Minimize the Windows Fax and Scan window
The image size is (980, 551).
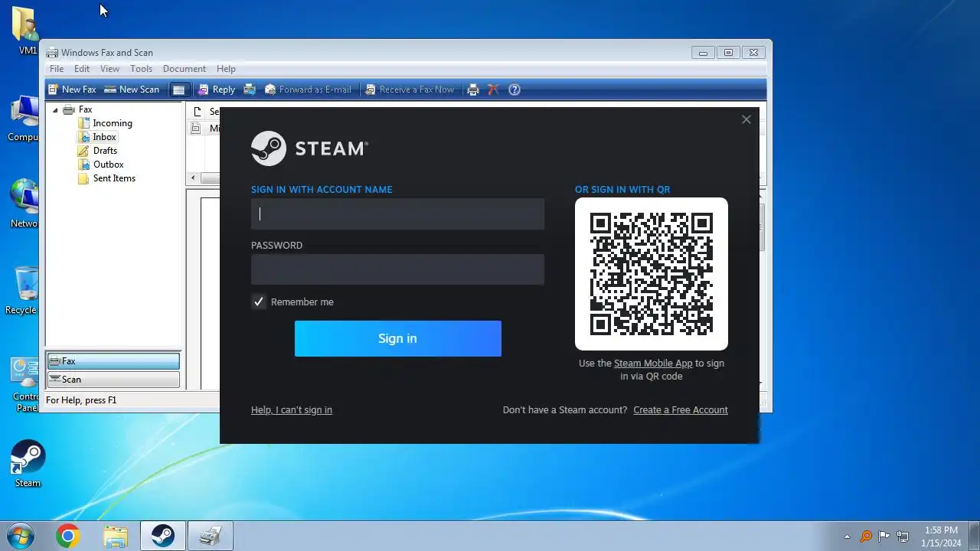703,53
